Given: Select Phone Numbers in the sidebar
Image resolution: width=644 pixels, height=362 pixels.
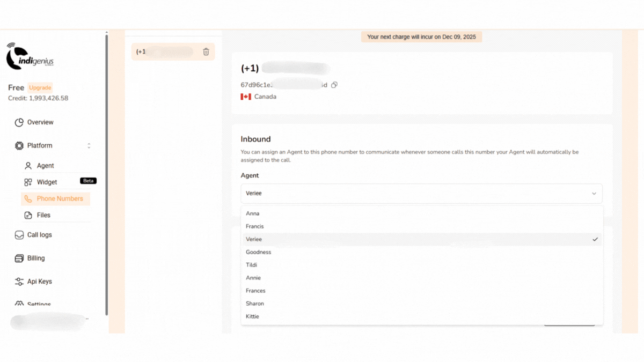Looking at the screenshot, I should (56, 199).
